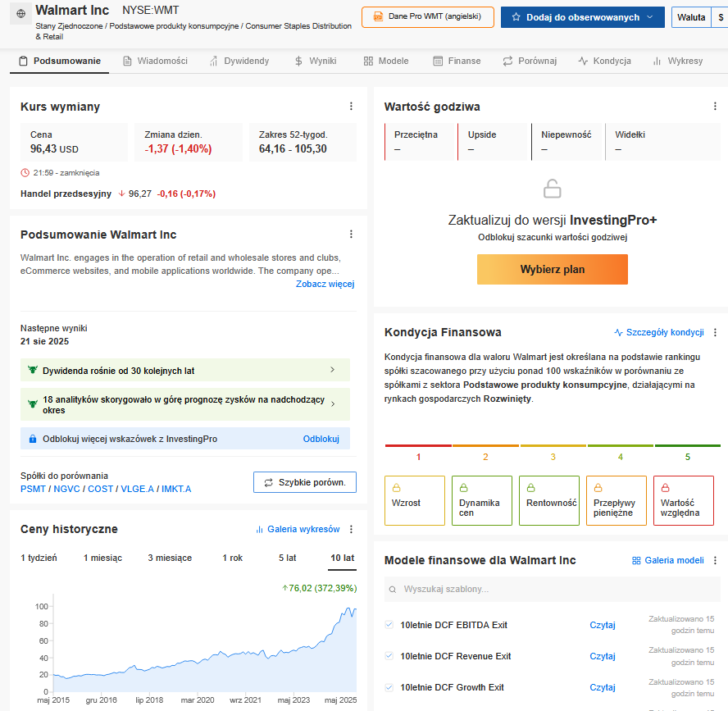Screen dimensions: 728x711
Task: Click the blue lock icon in InvestingPro row
Action: pyautogui.click(x=33, y=439)
